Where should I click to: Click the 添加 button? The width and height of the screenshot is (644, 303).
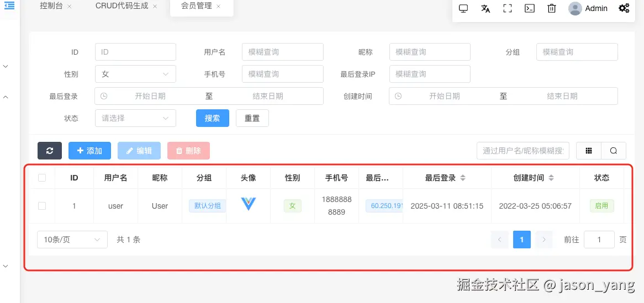(x=89, y=151)
